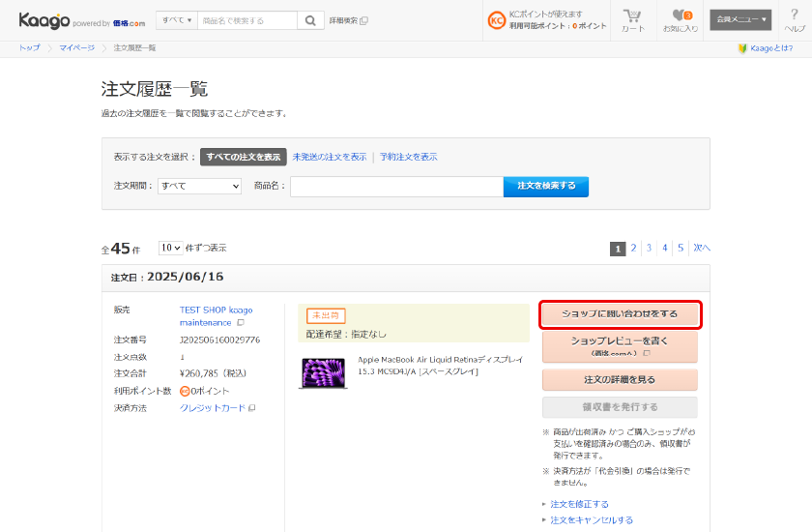
Task: Click トップ breadcrumb link
Action: (x=29, y=47)
